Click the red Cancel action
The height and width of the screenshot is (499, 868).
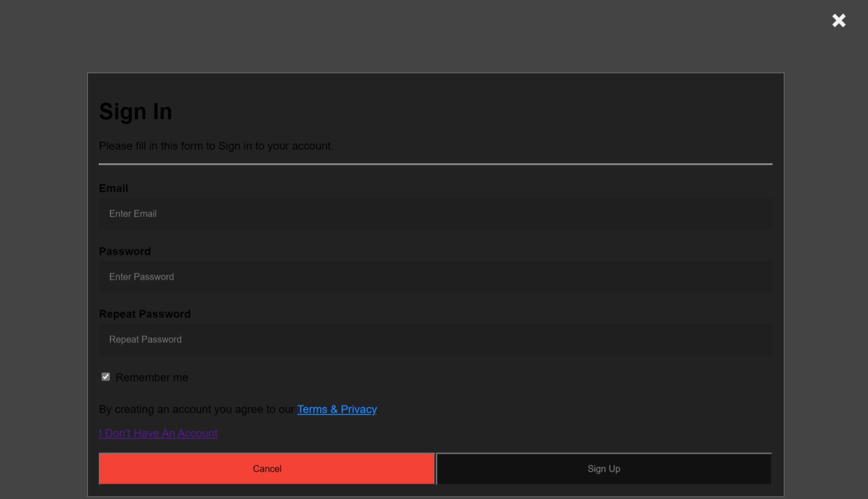coord(267,469)
